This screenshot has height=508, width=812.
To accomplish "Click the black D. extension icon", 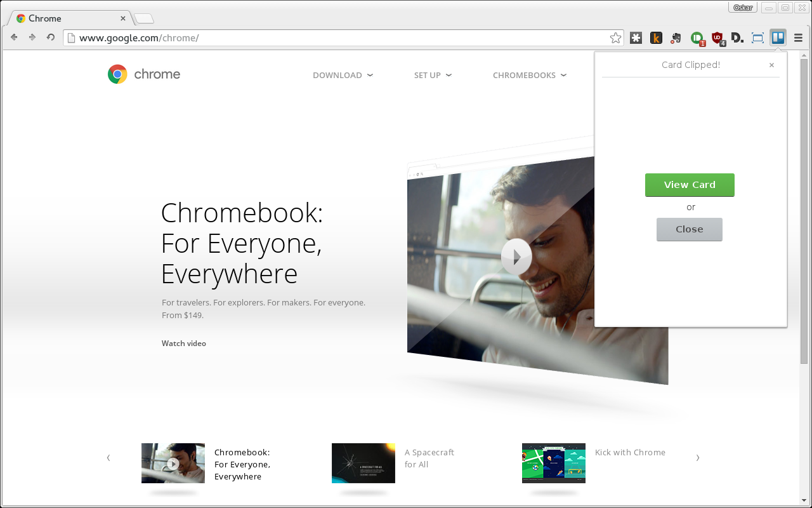I will point(737,38).
